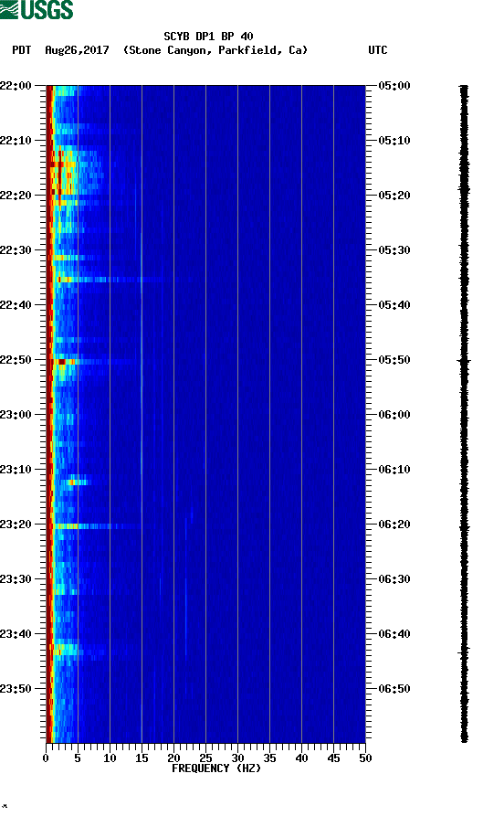Click the PDT time label "23:20"
Viewport: 504px width, 816px height.
[x=16, y=525]
